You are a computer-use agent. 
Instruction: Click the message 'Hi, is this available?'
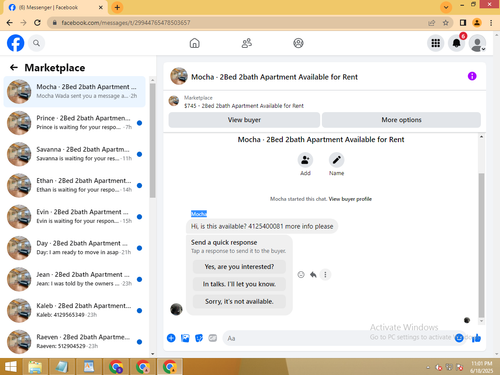tap(262, 226)
